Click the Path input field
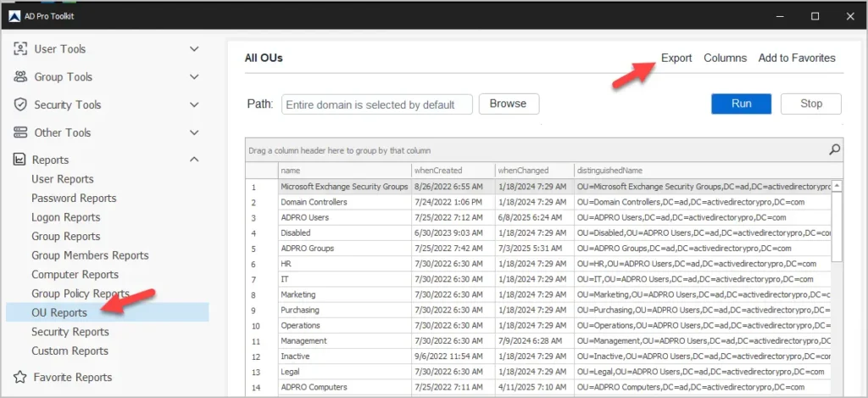 point(377,104)
